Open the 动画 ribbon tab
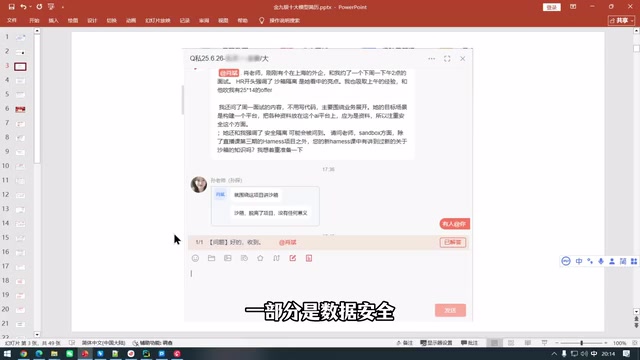 tap(131, 20)
